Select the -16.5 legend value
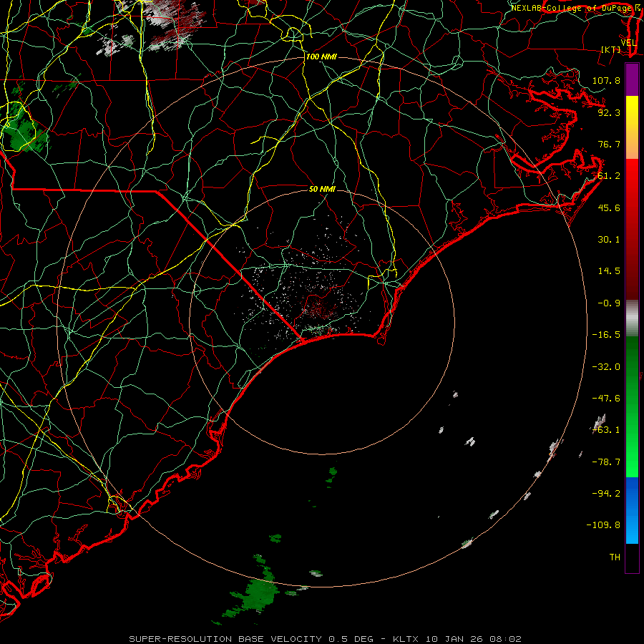The image size is (644, 644). tap(606, 335)
